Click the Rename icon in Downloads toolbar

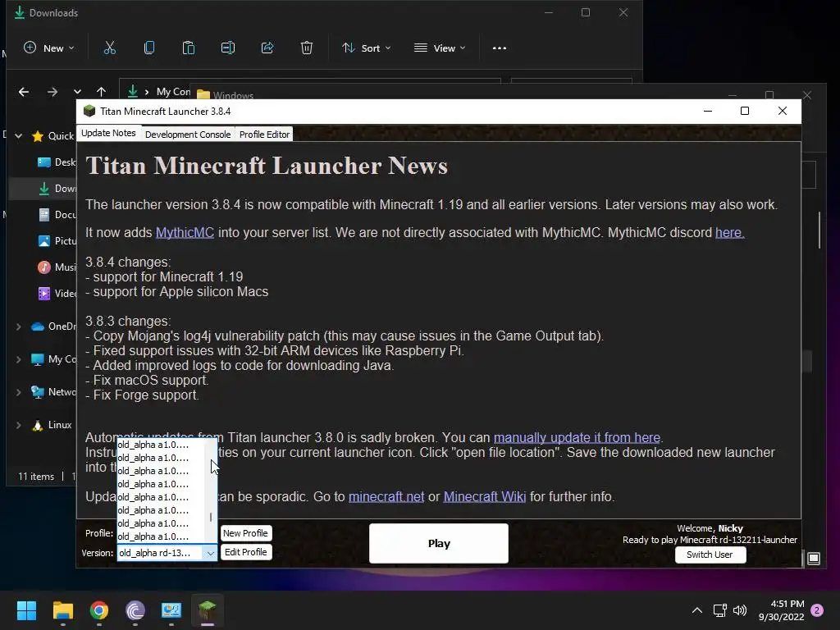coord(228,48)
